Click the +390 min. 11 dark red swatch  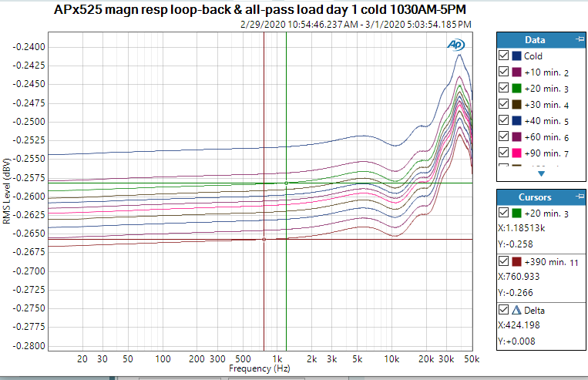pyautogui.click(x=516, y=261)
